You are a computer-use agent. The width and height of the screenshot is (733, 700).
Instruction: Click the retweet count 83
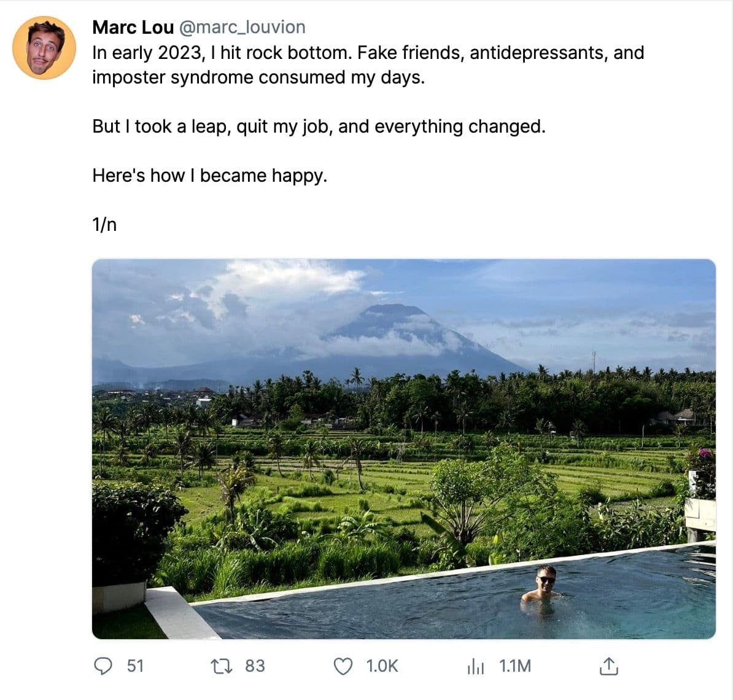255,666
